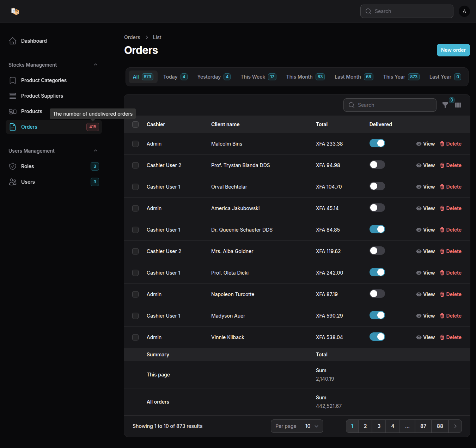Open the column toggle icon
Viewport: 476px width, 448px height.
click(x=458, y=105)
